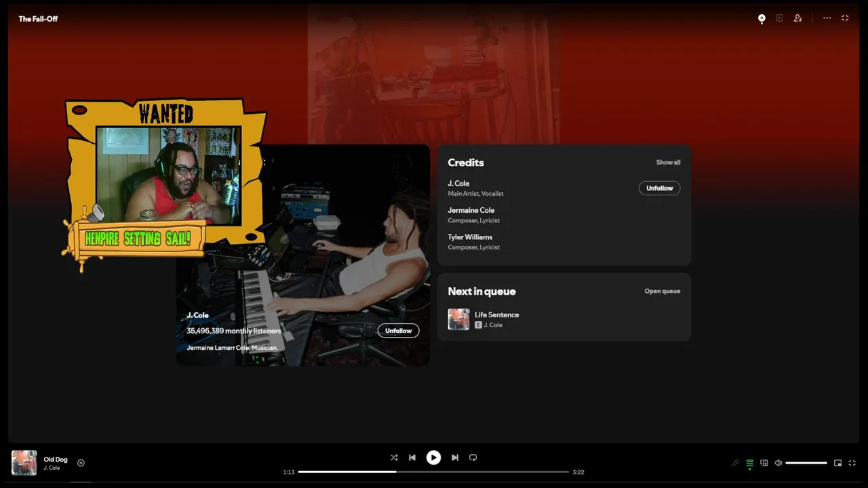
Task: Click the 1:13 elapsed time label
Action: (289, 472)
